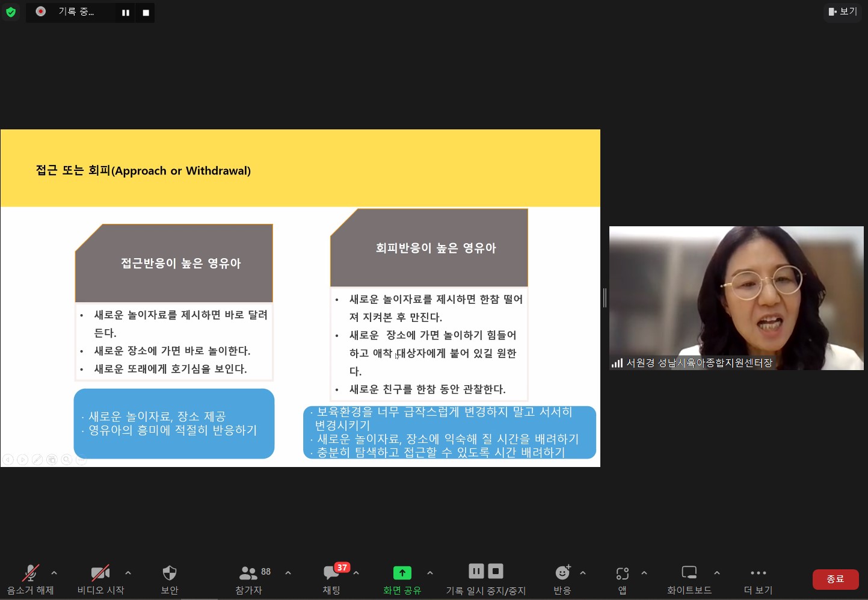
Task: Pause the recording from top bar
Action: pyautogui.click(x=126, y=13)
